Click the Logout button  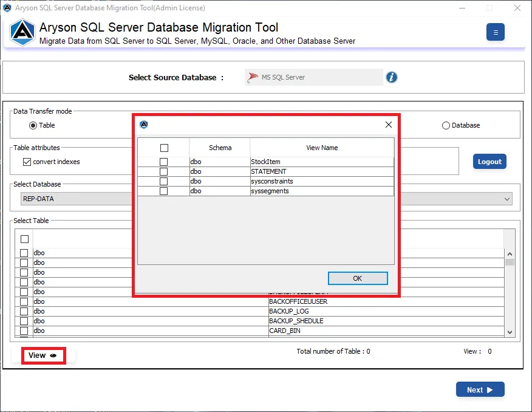489,162
